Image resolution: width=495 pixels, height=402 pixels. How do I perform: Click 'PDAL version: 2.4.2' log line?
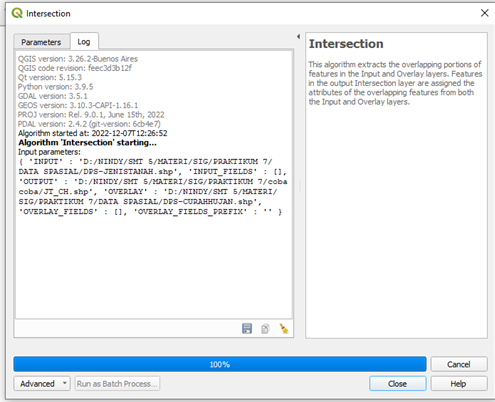click(89, 124)
